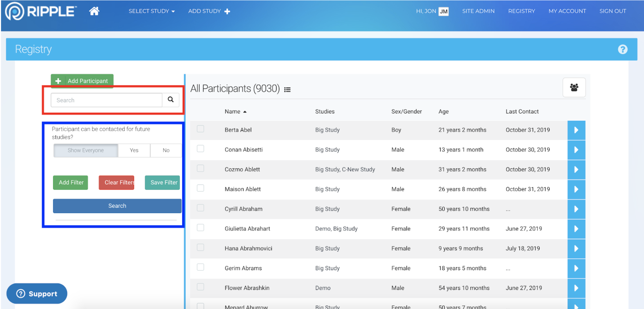644x309 pixels.
Task: Open Cyrill Abraham's record with the arrow
Action: pos(576,209)
